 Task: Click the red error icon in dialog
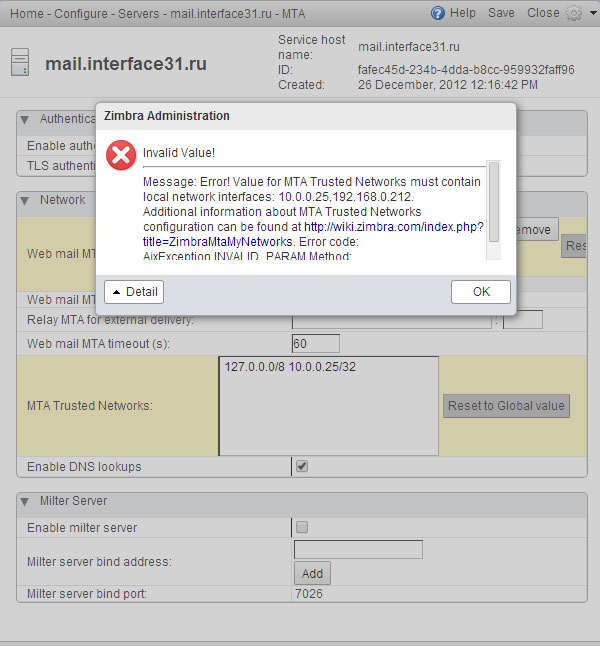pos(121,155)
